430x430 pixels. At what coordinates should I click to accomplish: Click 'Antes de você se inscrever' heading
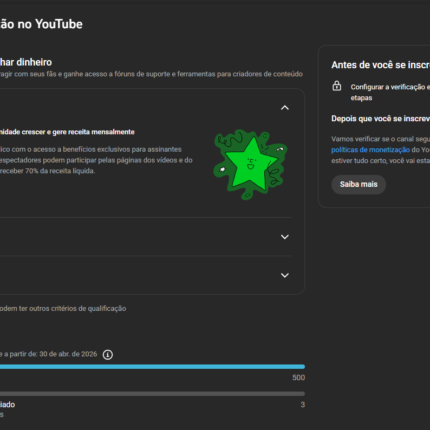pos(380,65)
